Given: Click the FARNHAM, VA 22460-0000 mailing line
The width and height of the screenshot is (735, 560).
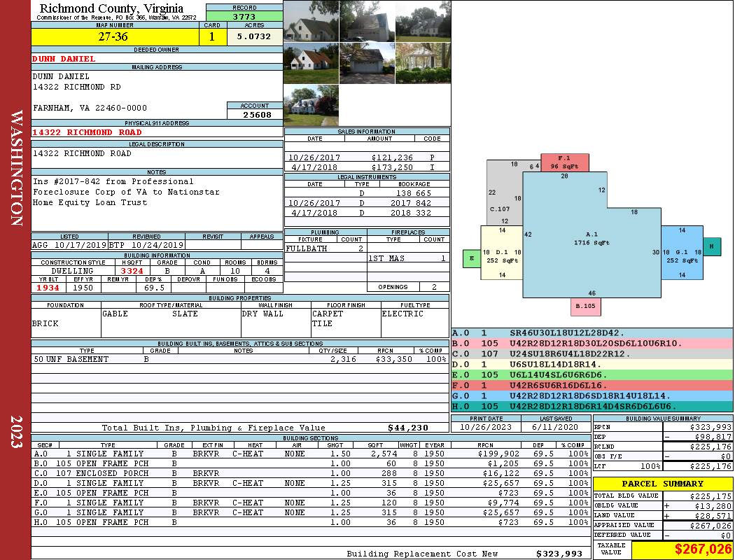Looking at the screenshot, I should pos(90,108).
